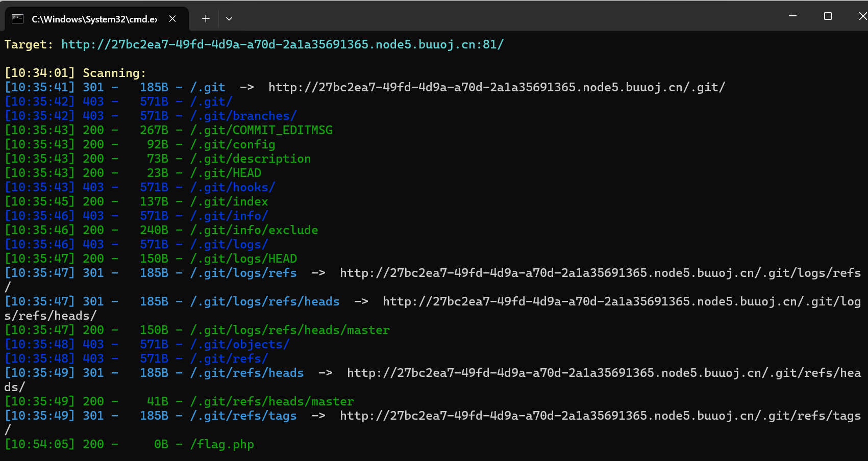868x461 pixels.
Task: Expand the new tab profile dropdown
Action: [229, 19]
